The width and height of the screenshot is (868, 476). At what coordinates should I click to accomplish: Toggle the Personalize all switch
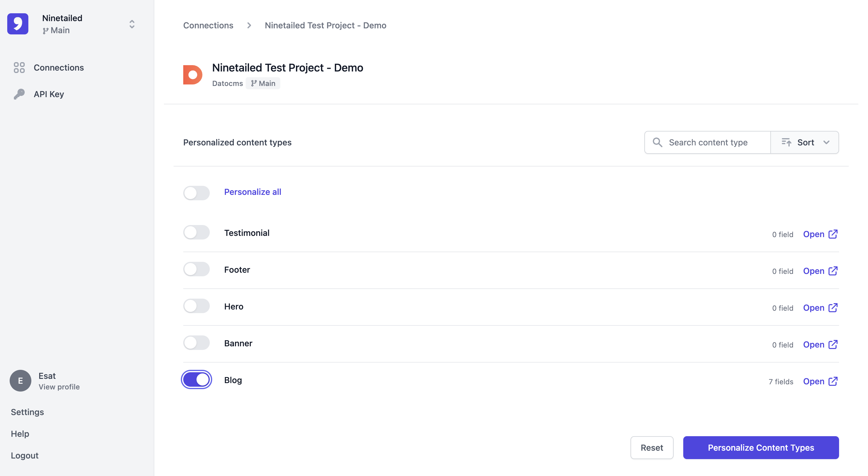point(197,193)
